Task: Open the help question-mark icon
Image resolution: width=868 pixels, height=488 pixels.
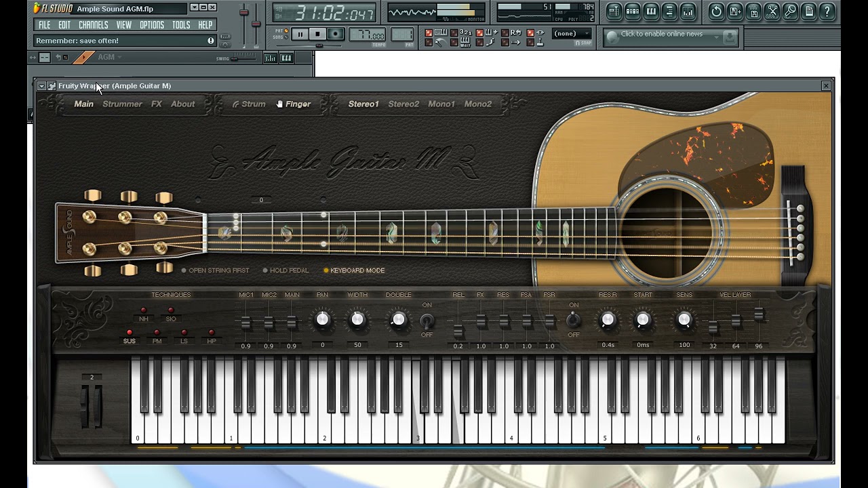Action: coord(827,11)
